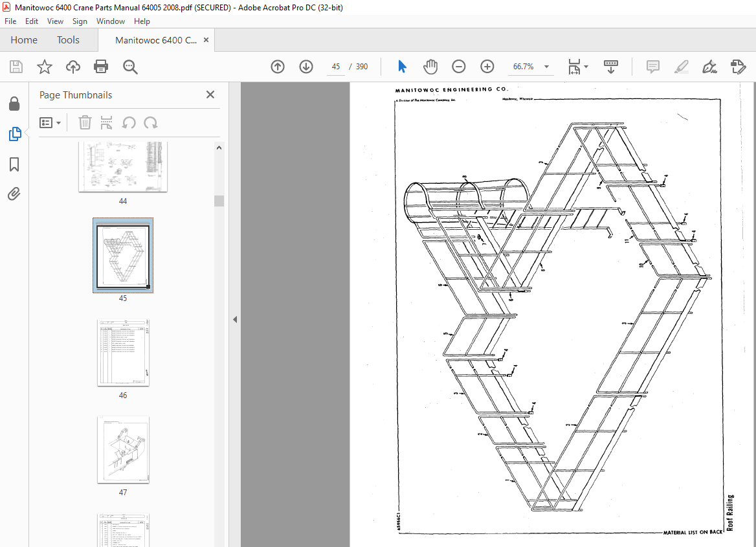This screenshot has width=756, height=547.
Task: Click the Bookmarks panel icon
Action: 14,164
